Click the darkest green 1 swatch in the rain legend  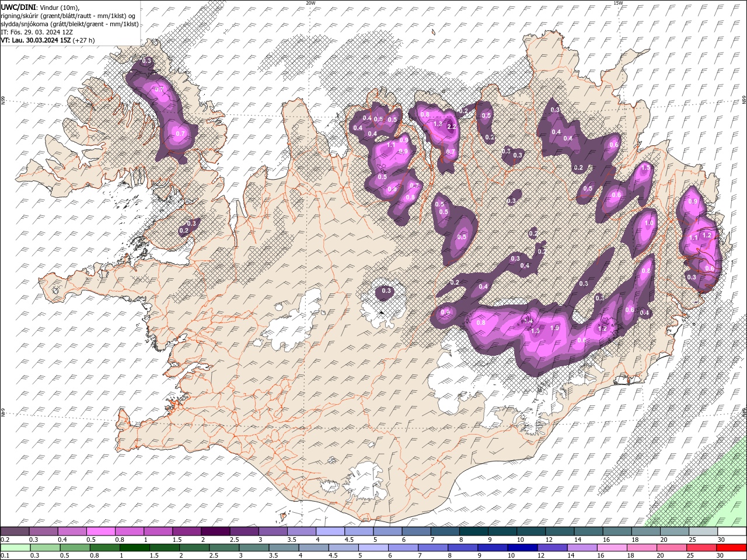tap(135, 548)
